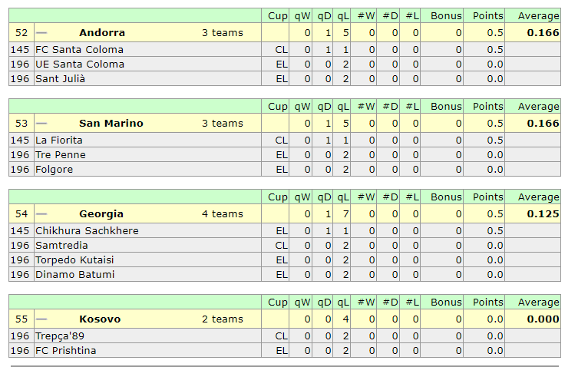Screen dimensions: 588x367
Task: Click the dash trend icon beside Kosovo
Action: [x=41, y=319]
